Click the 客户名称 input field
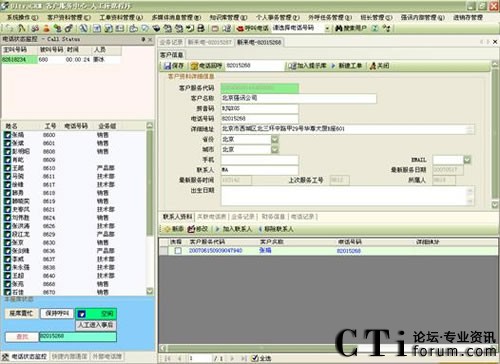 [x=299, y=98]
